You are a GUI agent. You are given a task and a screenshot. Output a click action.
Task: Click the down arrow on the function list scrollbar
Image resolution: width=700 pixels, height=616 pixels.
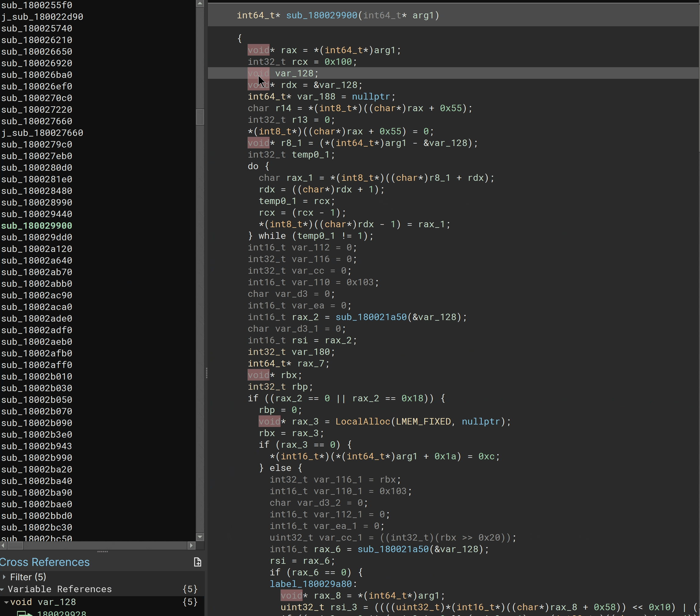pos(200,537)
